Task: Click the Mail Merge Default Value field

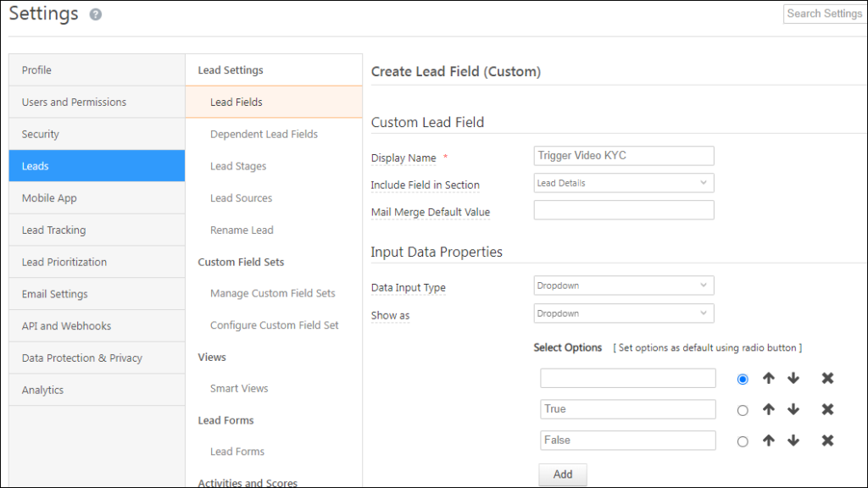Action: click(x=623, y=210)
